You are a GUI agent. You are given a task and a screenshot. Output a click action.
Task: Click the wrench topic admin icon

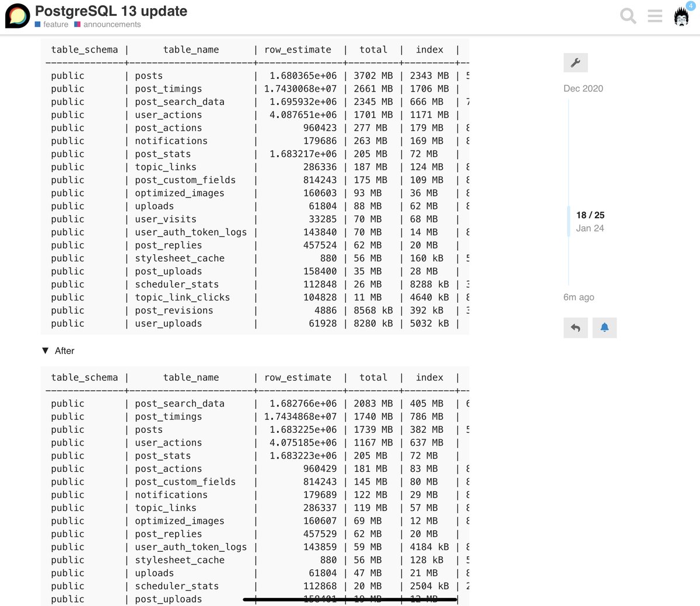coord(575,63)
